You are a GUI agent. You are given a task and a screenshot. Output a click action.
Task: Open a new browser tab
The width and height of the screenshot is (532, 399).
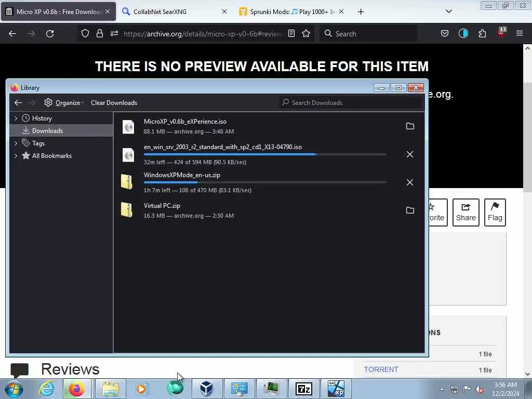point(361,12)
